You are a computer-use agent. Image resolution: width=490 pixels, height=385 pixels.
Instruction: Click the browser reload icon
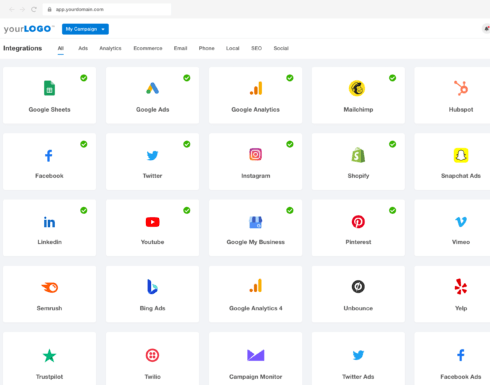(x=34, y=9)
